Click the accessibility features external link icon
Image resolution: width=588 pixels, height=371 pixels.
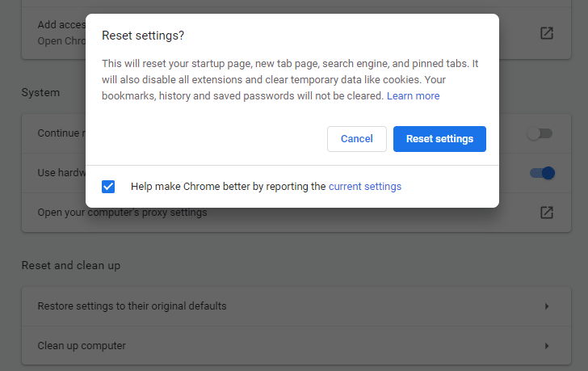click(x=547, y=33)
